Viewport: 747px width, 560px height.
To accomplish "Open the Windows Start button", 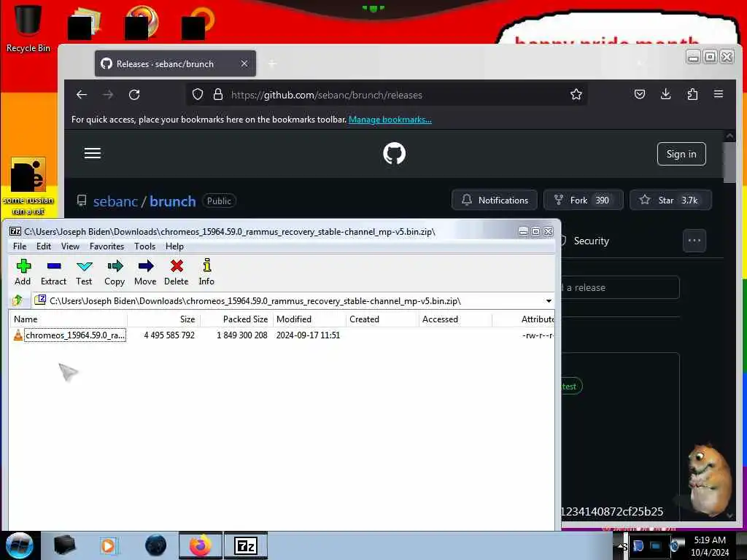I will [x=19, y=545].
